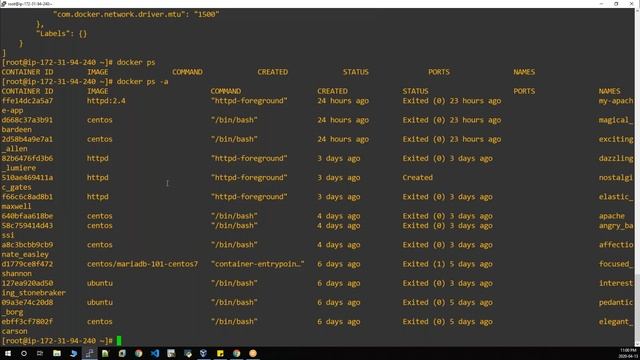Click "my-apach" name at row end
The width and height of the screenshot is (640, 360).
coord(616,101)
